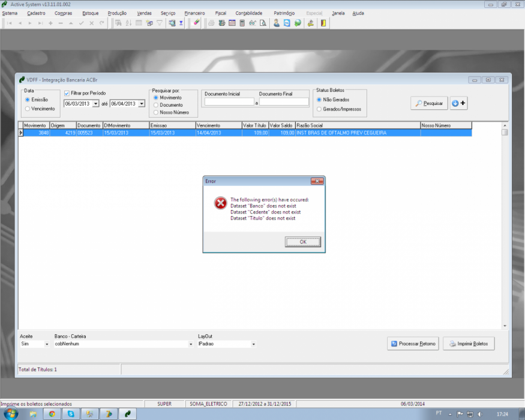The width and height of the screenshot is (525, 420).
Task: Expand the Aceite Sim dropdown
Action: (x=47, y=344)
